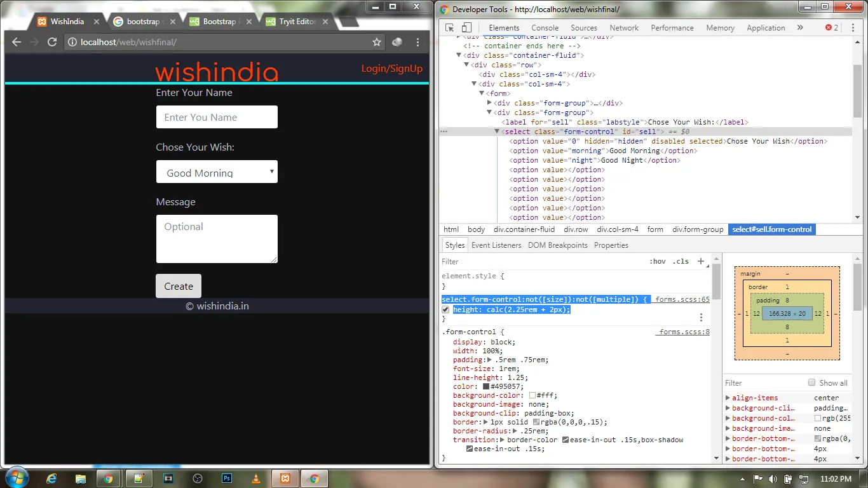The image size is (868, 488).
Task: Open Notepad++ from the taskbar
Action: point(139,478)
